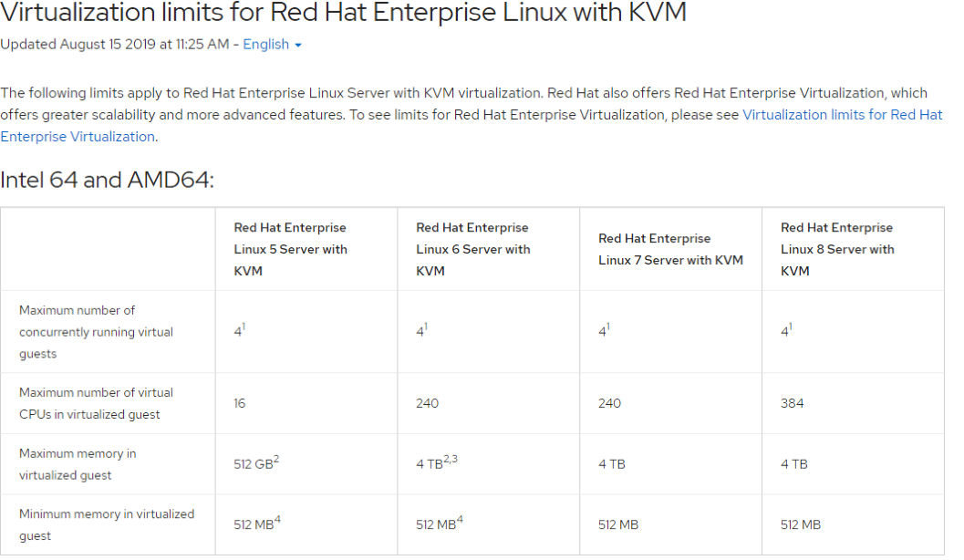Select the Red Hat Enterprise Linux 5 Server column header

click(x=290, y=249)
